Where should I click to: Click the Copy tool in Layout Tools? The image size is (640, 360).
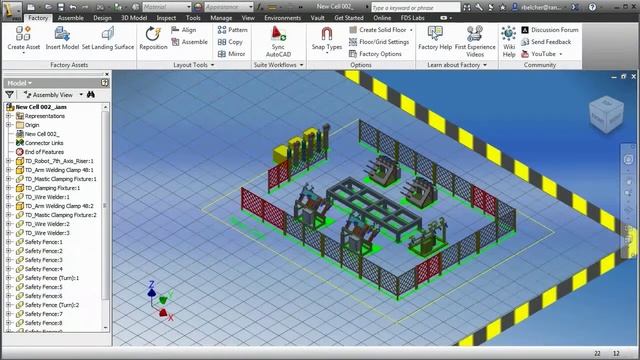click(x=230, y=42)
